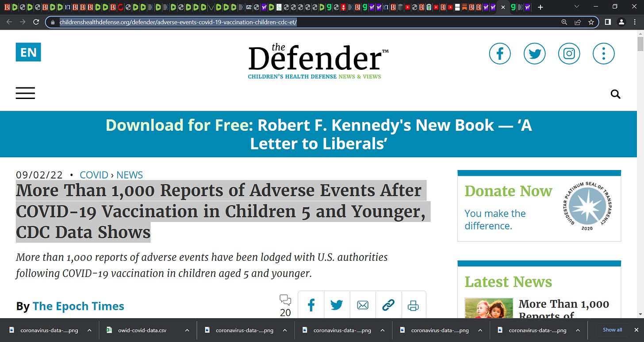
Task: Bookmark this page with star icon
Action: tap(591, 22)
